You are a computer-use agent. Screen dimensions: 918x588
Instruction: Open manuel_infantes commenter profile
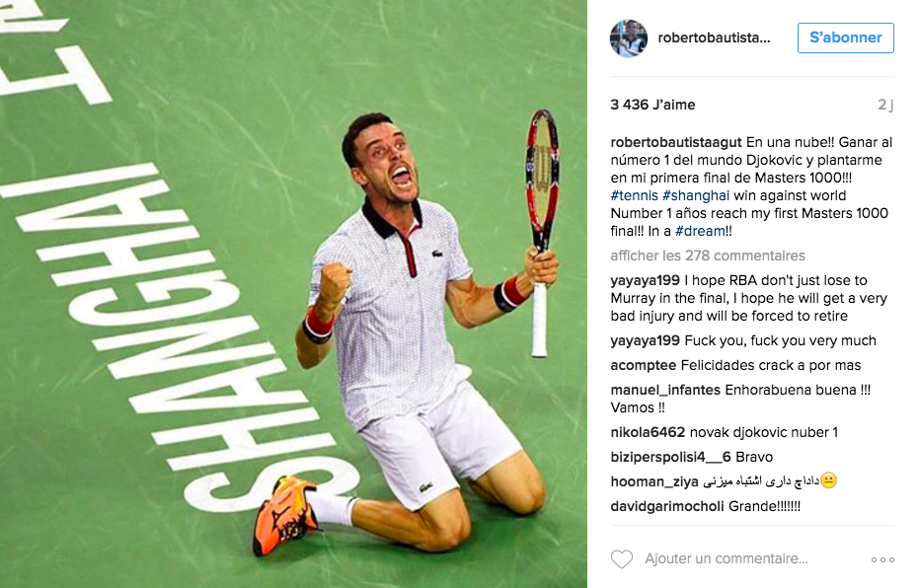[x=665, y=391]
